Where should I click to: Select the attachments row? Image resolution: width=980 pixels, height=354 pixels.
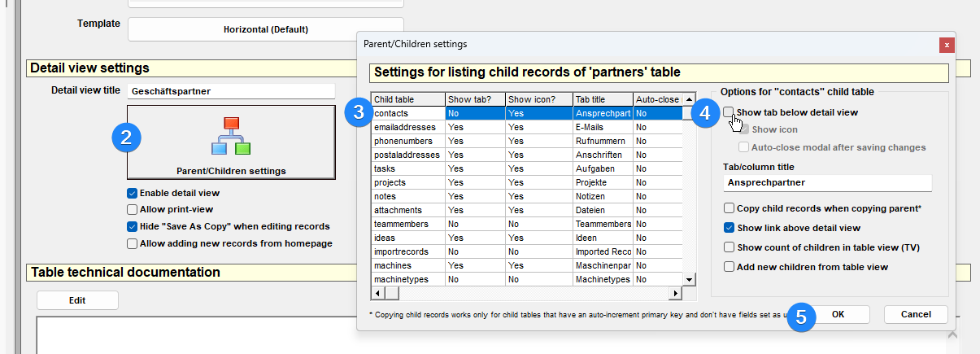point(527,210)
